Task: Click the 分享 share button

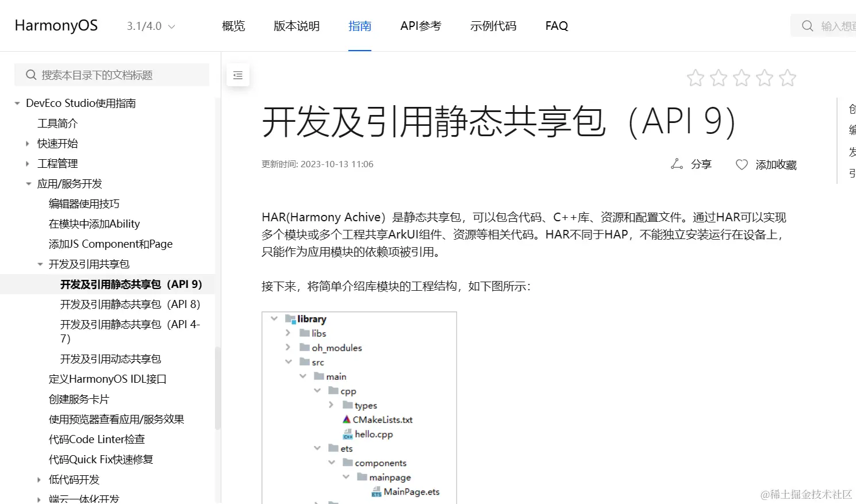Action: coord(691,164)
